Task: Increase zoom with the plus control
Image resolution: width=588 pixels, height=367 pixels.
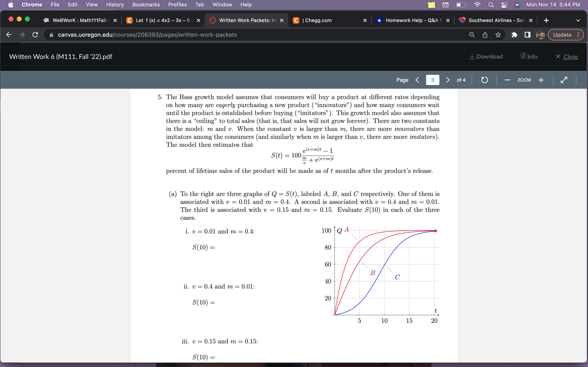Action: click(x=541, y=80)
